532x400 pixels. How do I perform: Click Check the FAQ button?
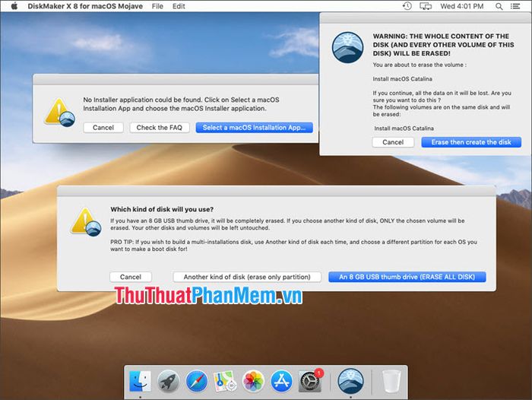click(x=159, y=128)
